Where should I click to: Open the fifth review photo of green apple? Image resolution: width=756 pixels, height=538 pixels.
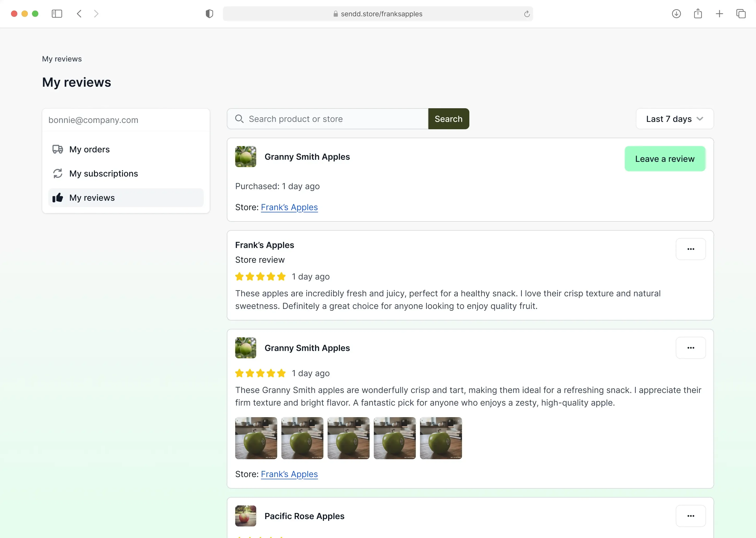(x=441, y=438)
